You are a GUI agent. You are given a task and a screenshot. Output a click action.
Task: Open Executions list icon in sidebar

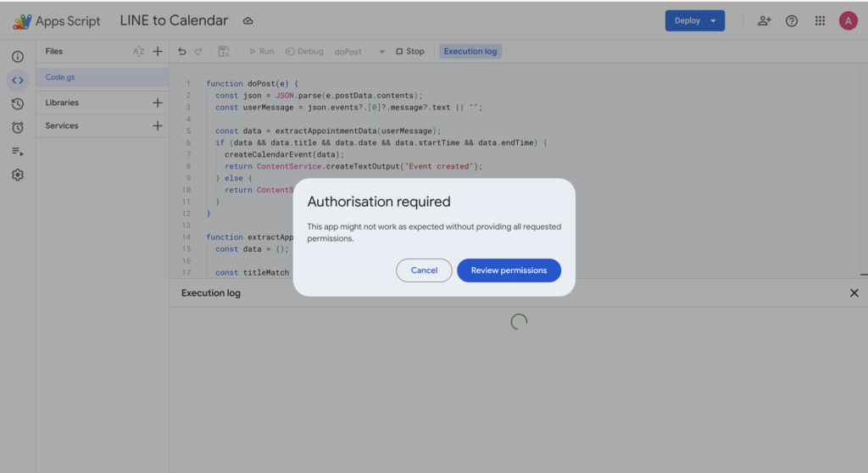click(17, 152)
